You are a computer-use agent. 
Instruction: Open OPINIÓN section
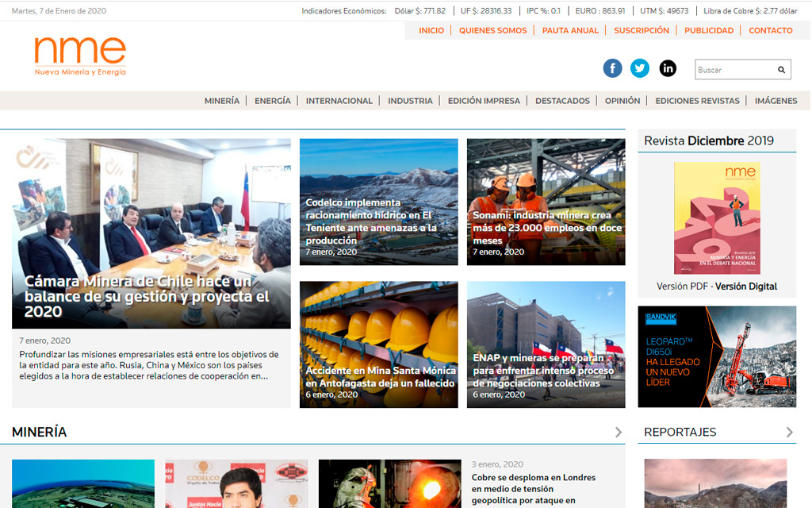[622, 101]
